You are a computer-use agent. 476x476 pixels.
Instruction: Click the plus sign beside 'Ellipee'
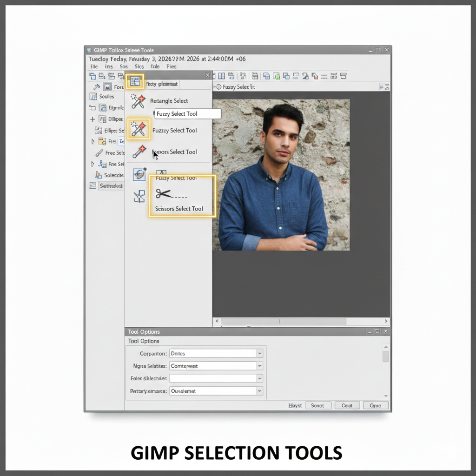pos(93,119)
